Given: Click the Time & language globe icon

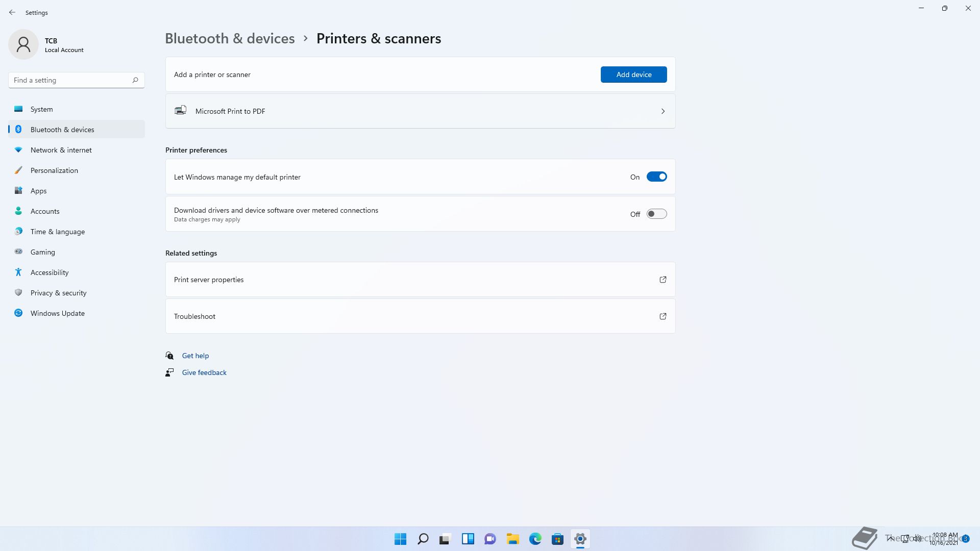Looking at the screenshot, I should pos(18,231).
